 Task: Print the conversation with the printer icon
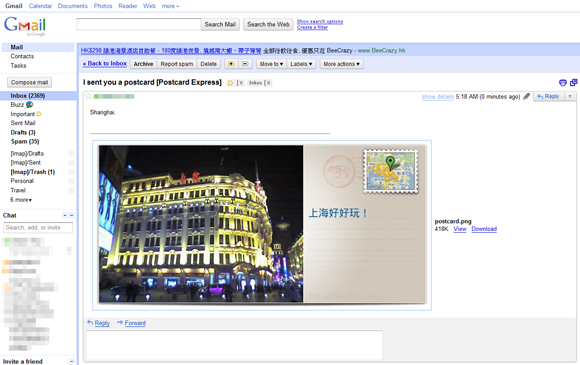tap(563, 83)
